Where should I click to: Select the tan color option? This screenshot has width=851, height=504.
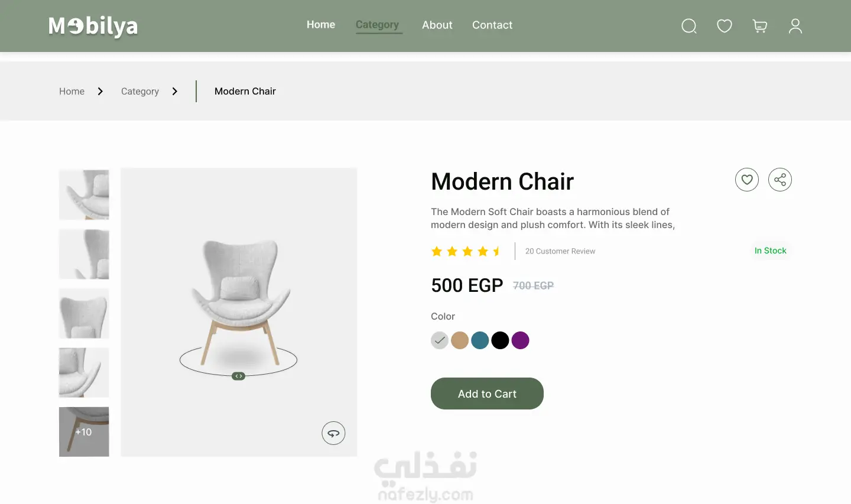[x=460, y=340]
